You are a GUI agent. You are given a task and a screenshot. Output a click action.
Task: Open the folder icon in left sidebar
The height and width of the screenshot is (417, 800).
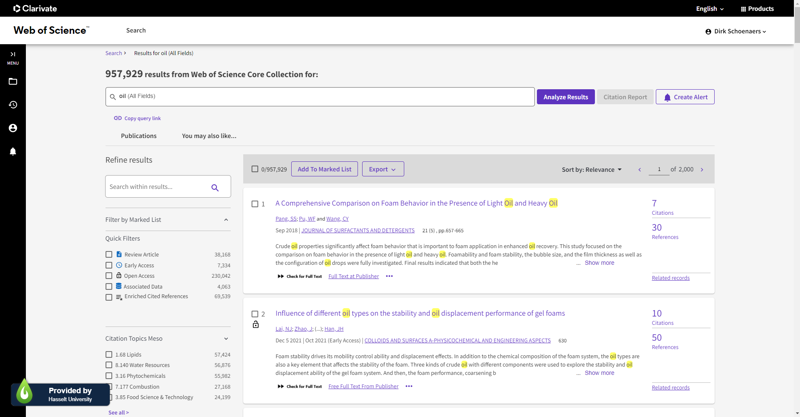pos(13,82)
